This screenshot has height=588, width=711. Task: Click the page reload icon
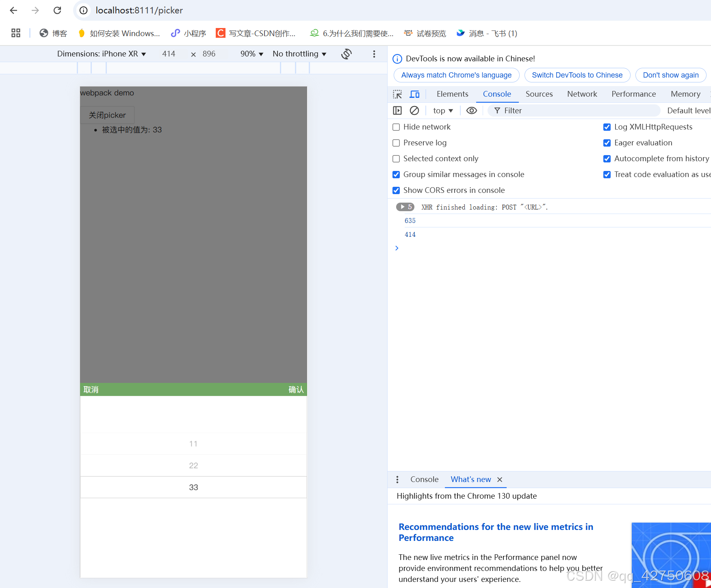[57, 10]
